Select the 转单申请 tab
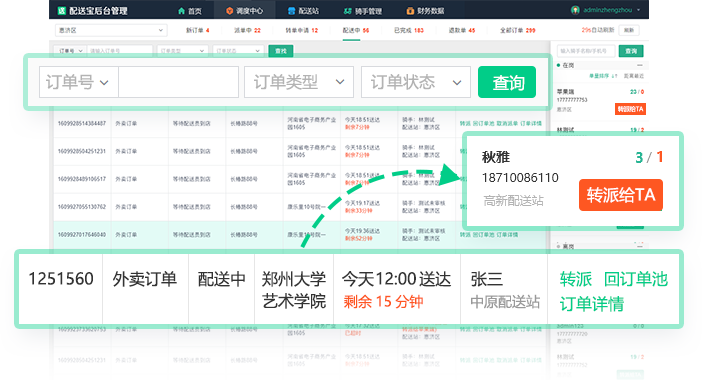Image resolution: width=702 pixels, height=380 pixels. 302,30
